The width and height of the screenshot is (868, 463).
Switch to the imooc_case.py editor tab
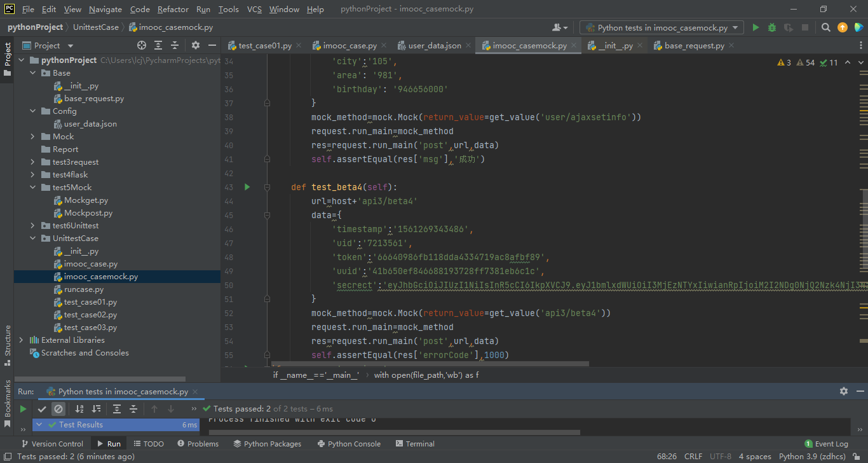[x=349, y=45]
